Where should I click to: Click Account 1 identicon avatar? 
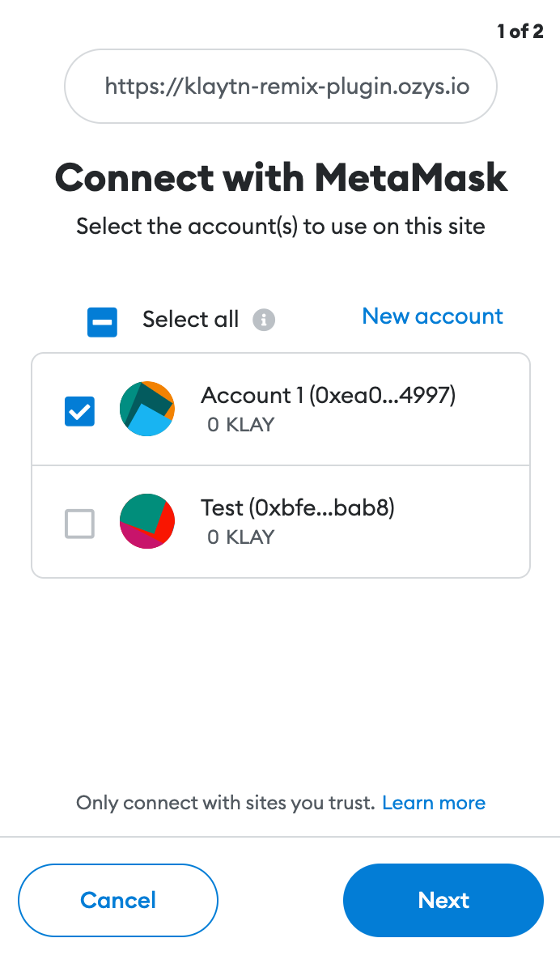[x=147, y=409]
